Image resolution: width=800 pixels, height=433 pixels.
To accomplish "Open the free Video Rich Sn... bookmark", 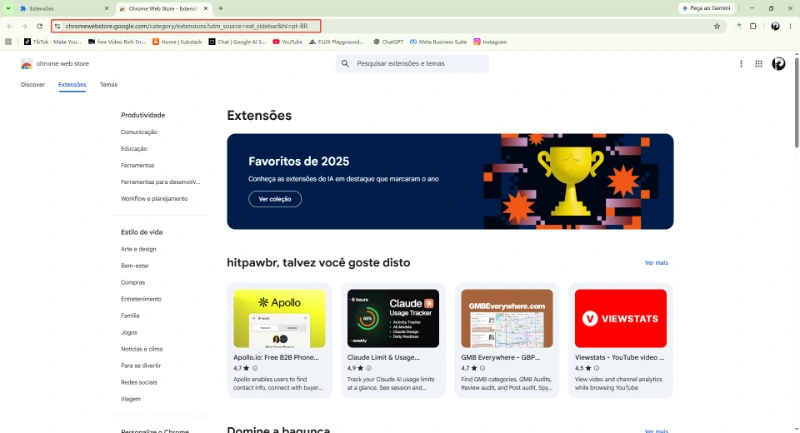I will tap(117, 42).
